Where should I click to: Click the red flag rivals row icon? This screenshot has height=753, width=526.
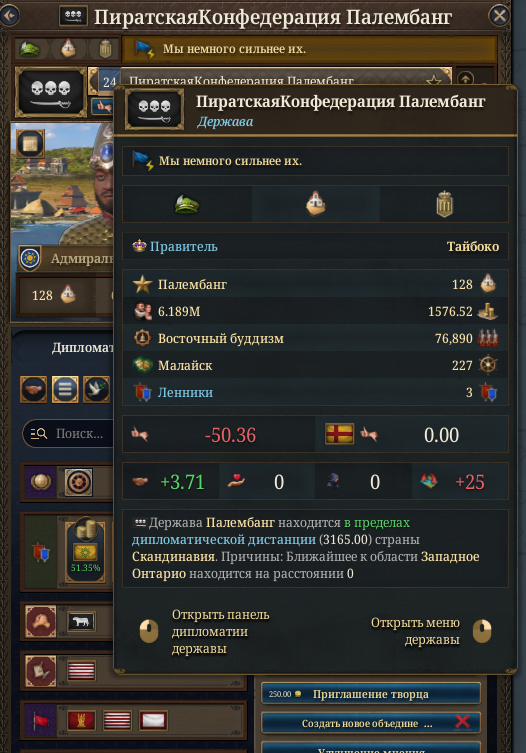tap(40, 720)
